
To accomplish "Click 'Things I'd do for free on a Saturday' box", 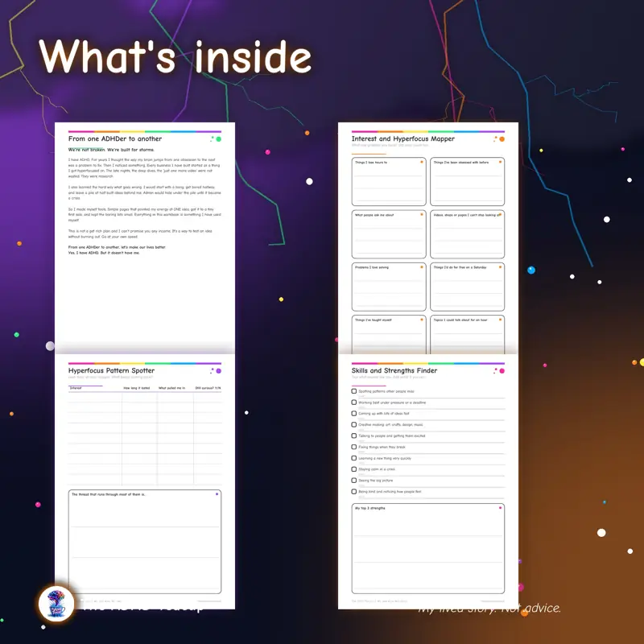I will coord(467,287).
